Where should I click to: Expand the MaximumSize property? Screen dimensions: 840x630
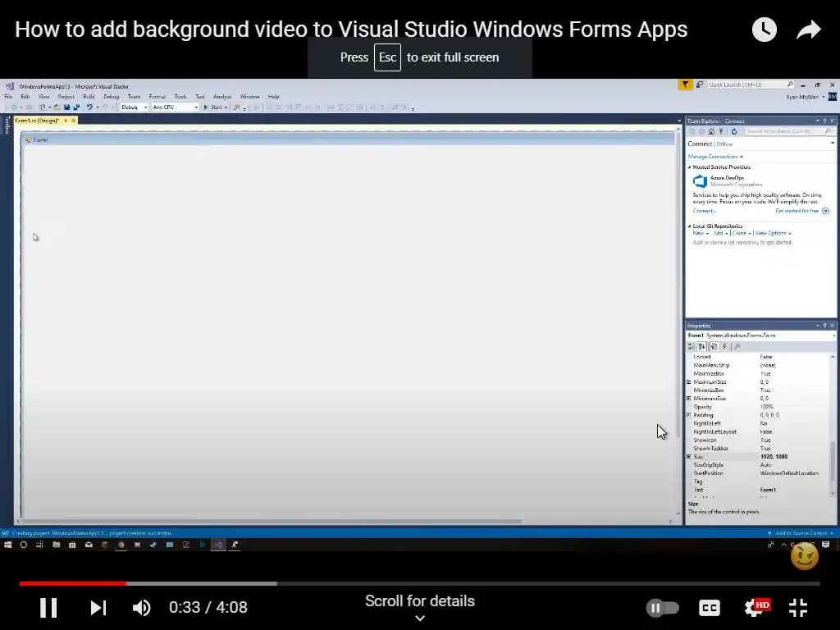[689, 382]
